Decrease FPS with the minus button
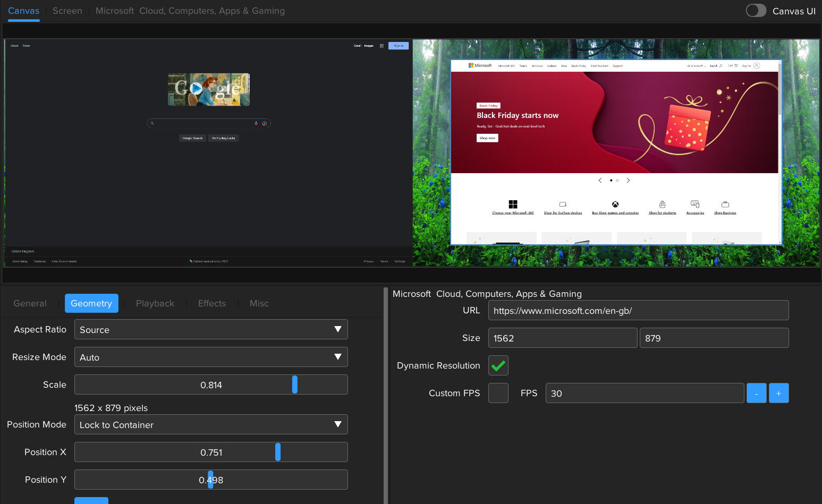This screenshot has width=822, height=504. (x=756, y=393)
